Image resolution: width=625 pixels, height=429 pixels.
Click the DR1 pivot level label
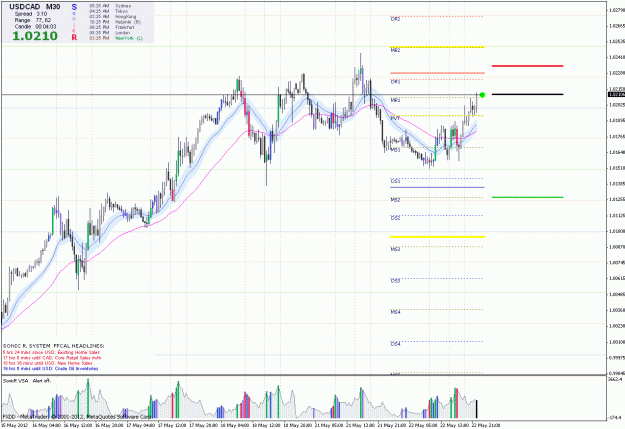coord(395,82)
